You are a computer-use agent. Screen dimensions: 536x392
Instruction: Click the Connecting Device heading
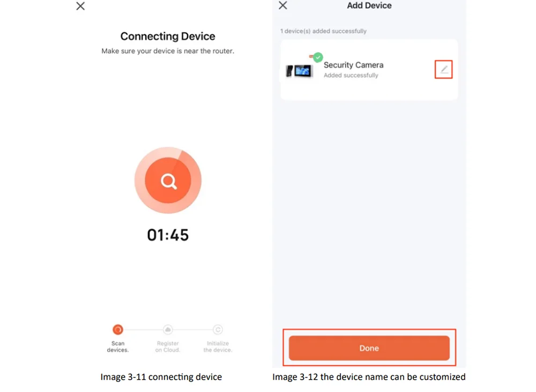pyautogui.click(x=168, y=36)
